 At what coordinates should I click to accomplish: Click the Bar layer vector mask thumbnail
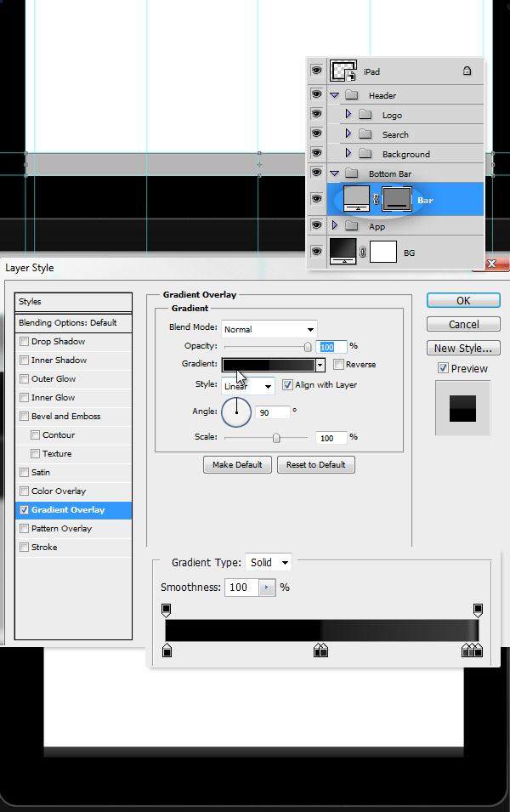(x=397, y=199)
